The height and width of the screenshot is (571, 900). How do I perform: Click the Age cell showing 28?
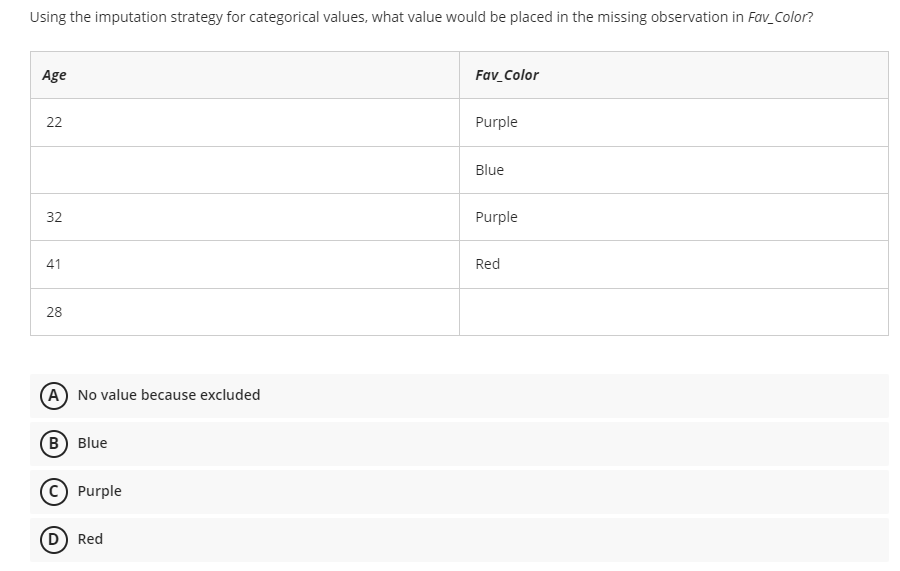(245, 312)
